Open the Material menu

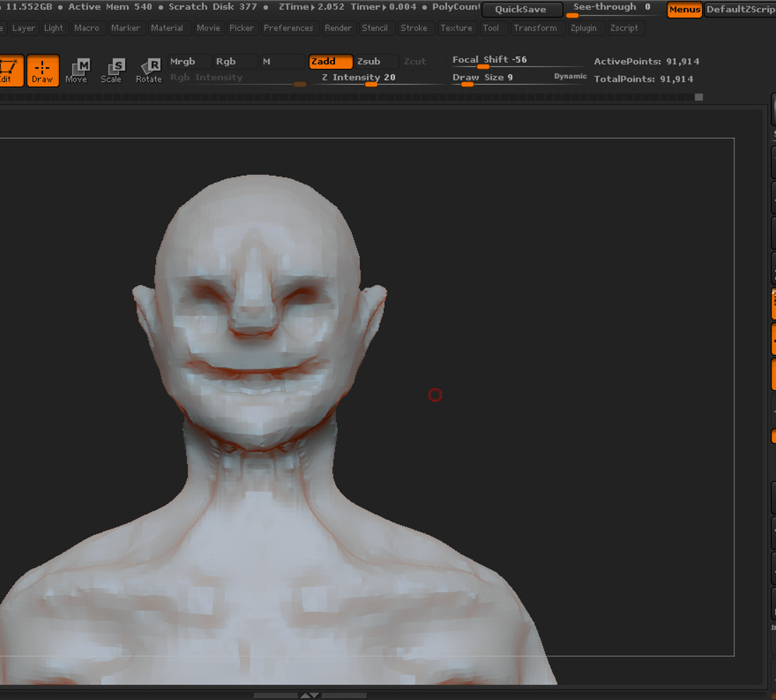click(166, 28)
